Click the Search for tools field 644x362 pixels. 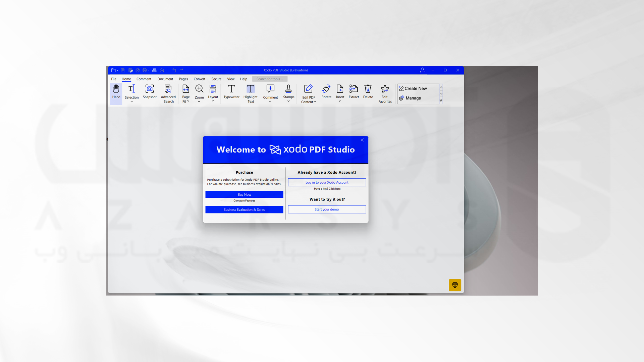(270, 79)
